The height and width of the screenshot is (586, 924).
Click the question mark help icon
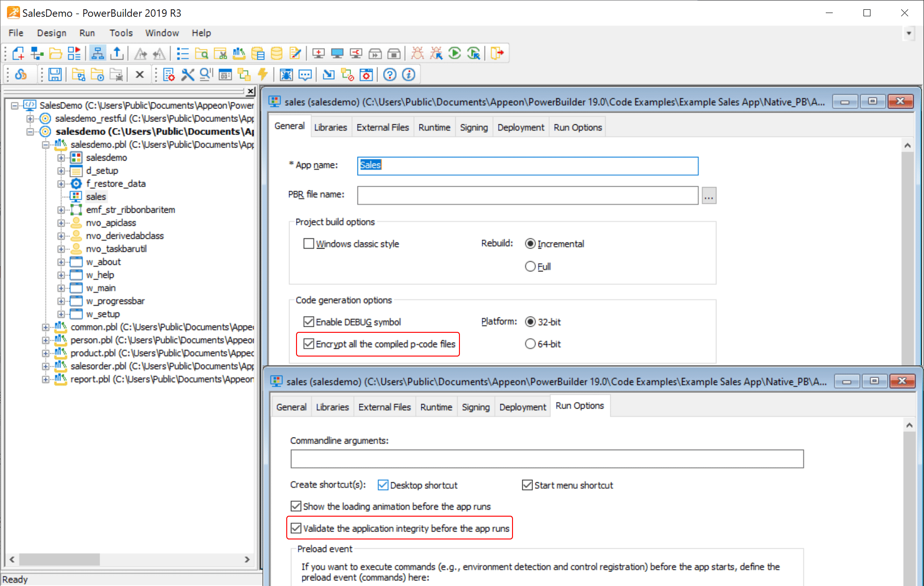point(390,74)
